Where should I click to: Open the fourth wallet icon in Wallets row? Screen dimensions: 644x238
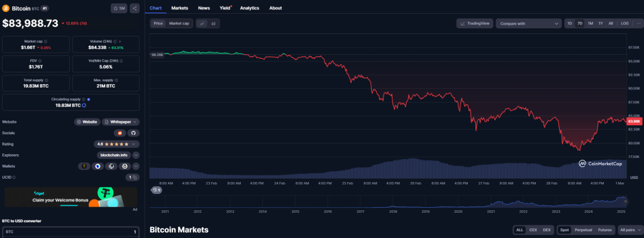tap(125, 166)
